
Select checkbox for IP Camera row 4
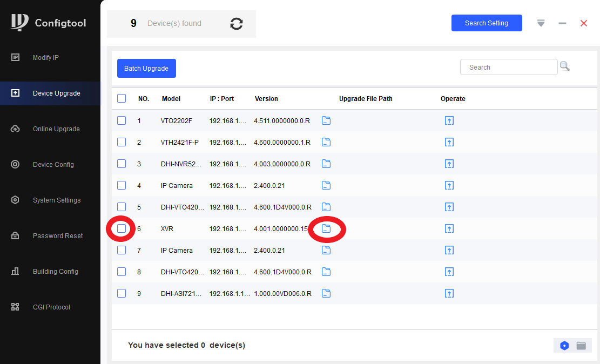(x=122, y=186)
